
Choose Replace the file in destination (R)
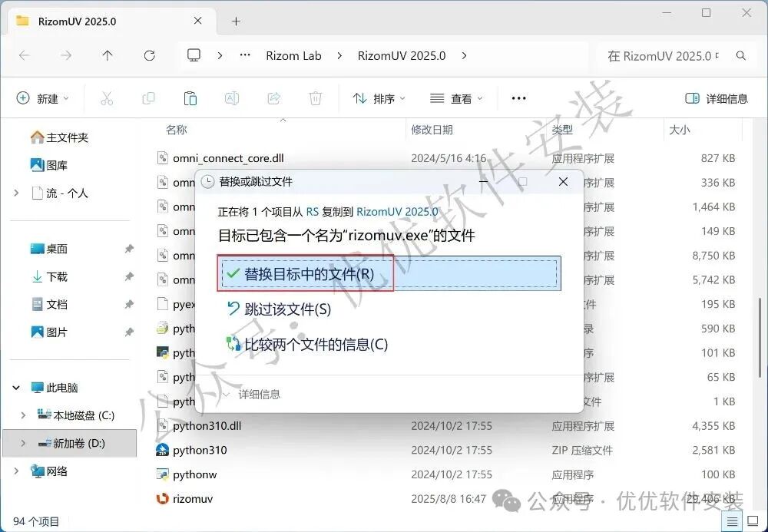389,273
